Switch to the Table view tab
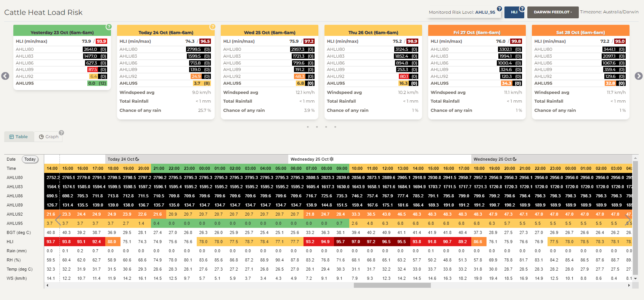This screenshot has height=300, width=644. (x=19, y=137)
